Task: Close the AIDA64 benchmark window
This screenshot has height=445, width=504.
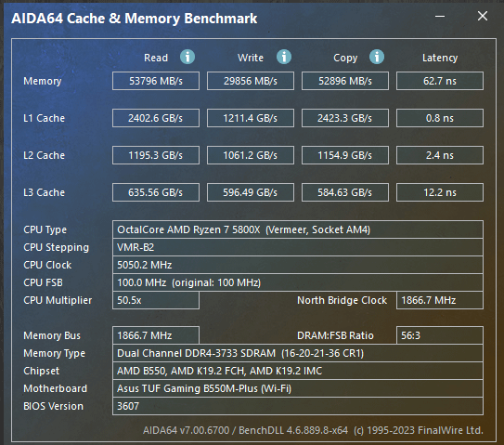Action: (483, 16)
